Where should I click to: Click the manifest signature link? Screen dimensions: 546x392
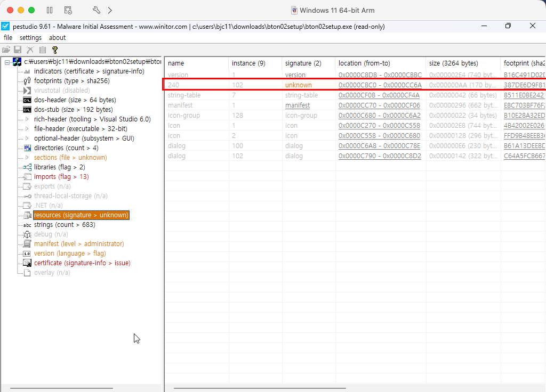(x=298, y=105)
